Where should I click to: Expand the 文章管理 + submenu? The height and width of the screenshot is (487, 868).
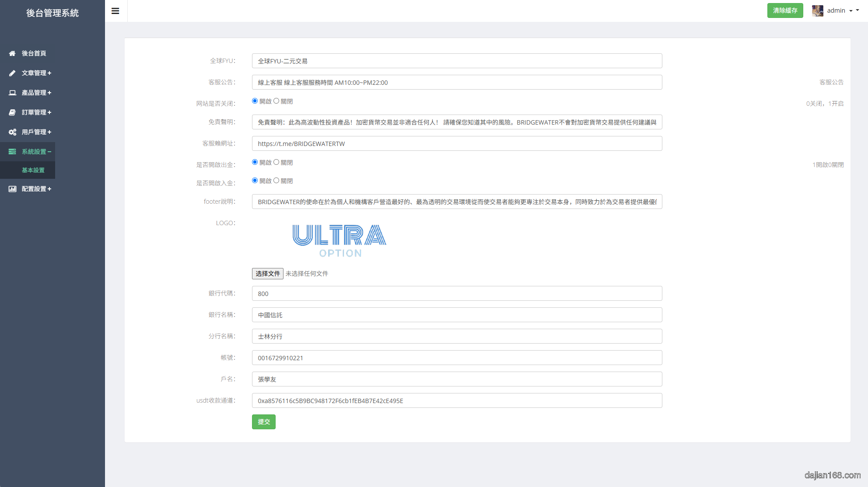[36, 73]
